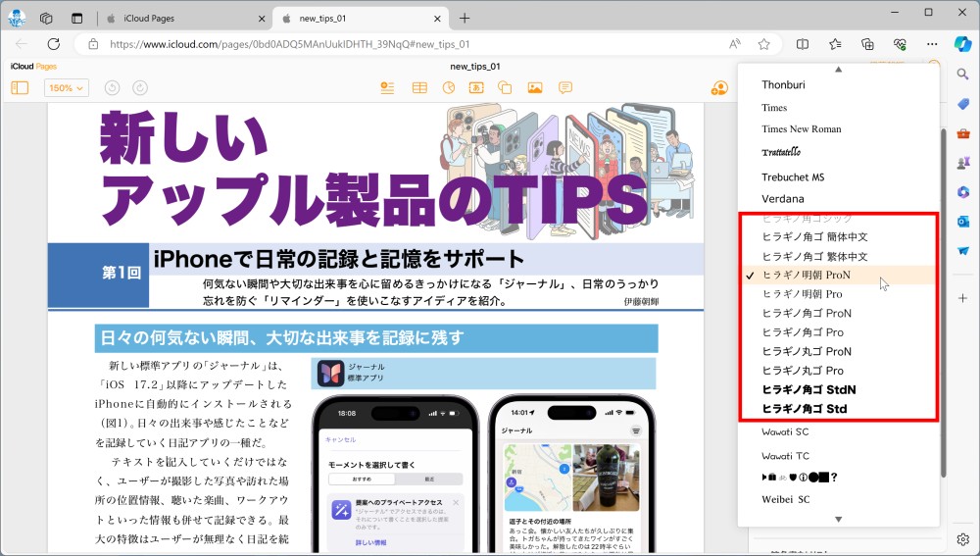Insert a text box from toolbar
Viewport: 980px width, 556px height.
(476, 87)
